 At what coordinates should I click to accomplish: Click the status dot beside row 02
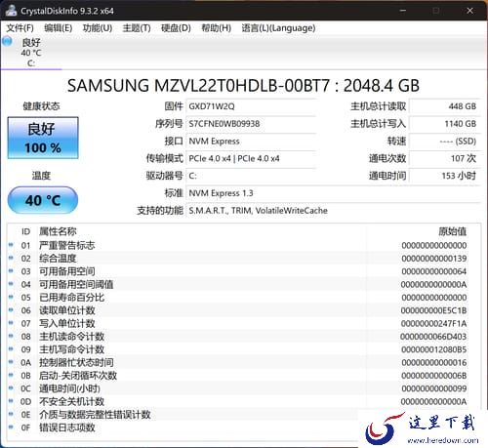click(x=11, y=258)
